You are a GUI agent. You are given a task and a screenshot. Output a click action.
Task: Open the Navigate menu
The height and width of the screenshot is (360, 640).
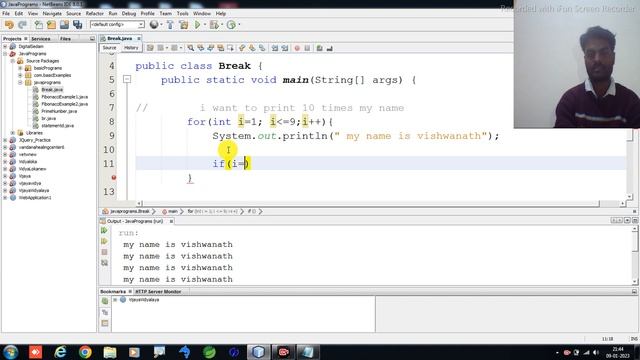(x=52, y=13)
